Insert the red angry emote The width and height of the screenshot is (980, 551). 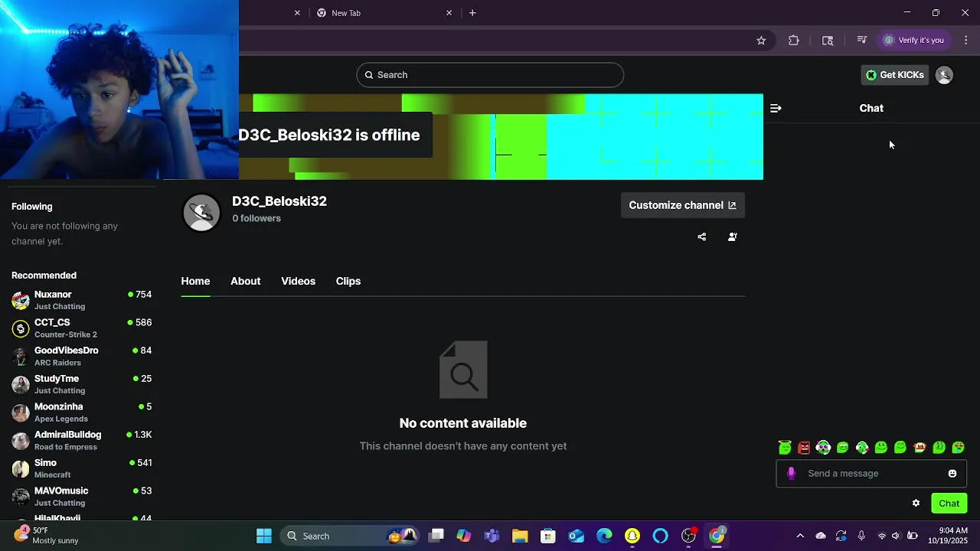804,448
